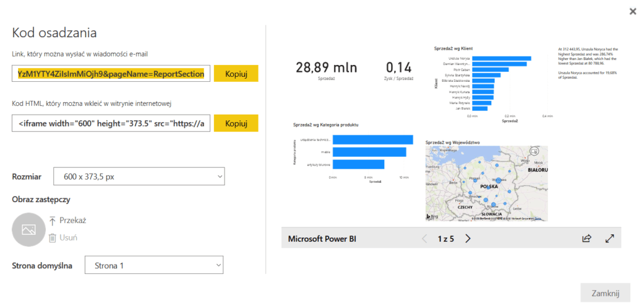Go to the previous report page arrow

425,239
